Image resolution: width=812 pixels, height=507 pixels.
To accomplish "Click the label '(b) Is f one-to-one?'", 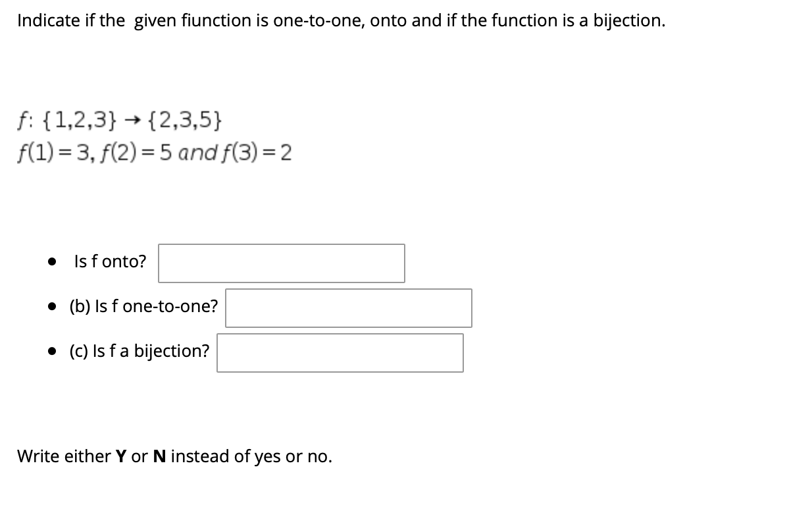I will (x=144, y=306).
